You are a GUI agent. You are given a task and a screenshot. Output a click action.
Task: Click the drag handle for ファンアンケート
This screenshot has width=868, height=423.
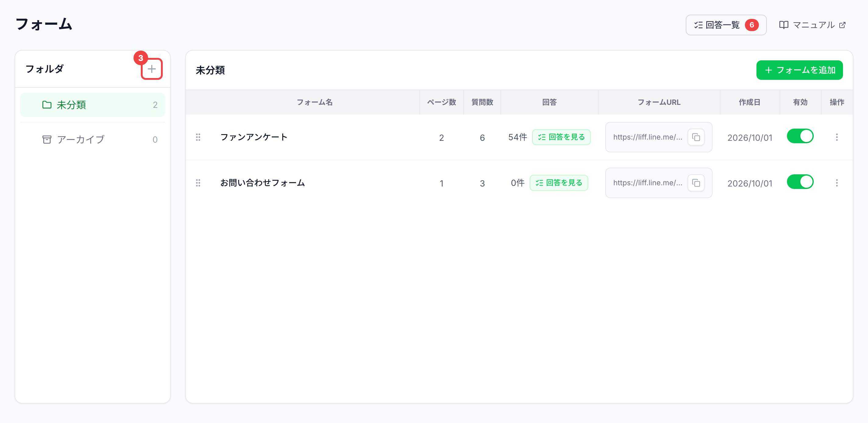pyautogui.click(x=198, y=137)
